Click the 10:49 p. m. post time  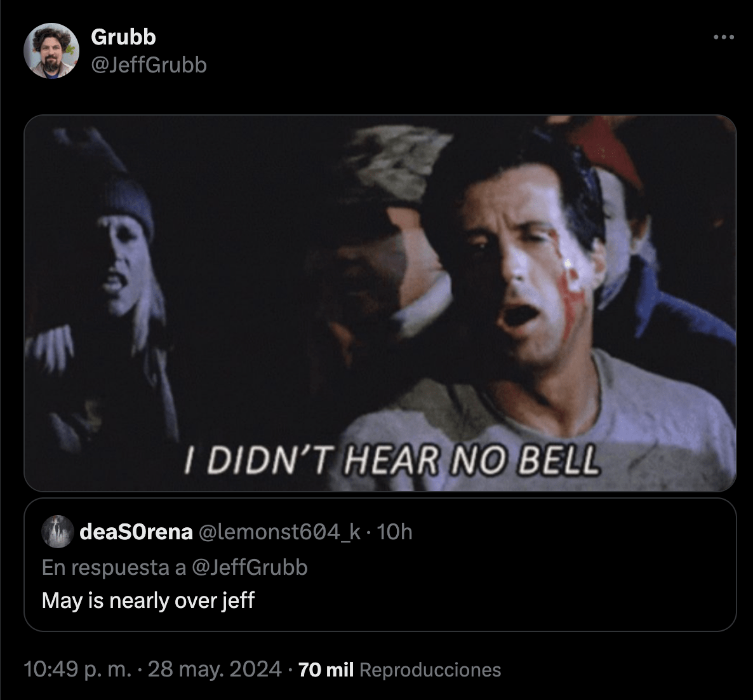[x=77, y=670]
